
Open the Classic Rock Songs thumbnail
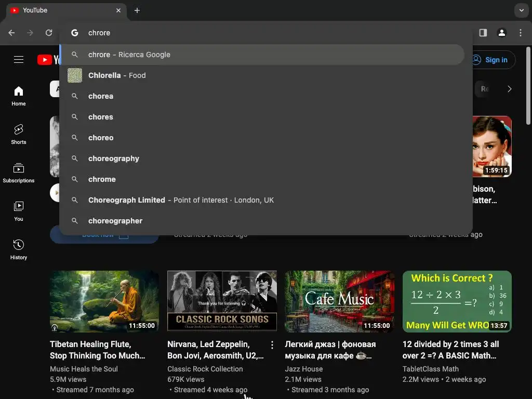(x=222, y=301)
